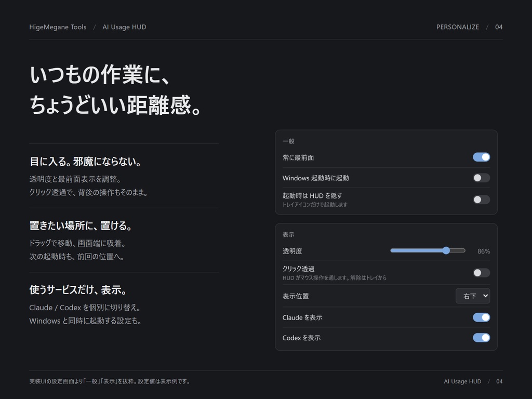Image resolution: width=532 pixels, height=399 pixels.
Task: Click heading 置きたい場所に、置ける。
Action: click(81, 225)
